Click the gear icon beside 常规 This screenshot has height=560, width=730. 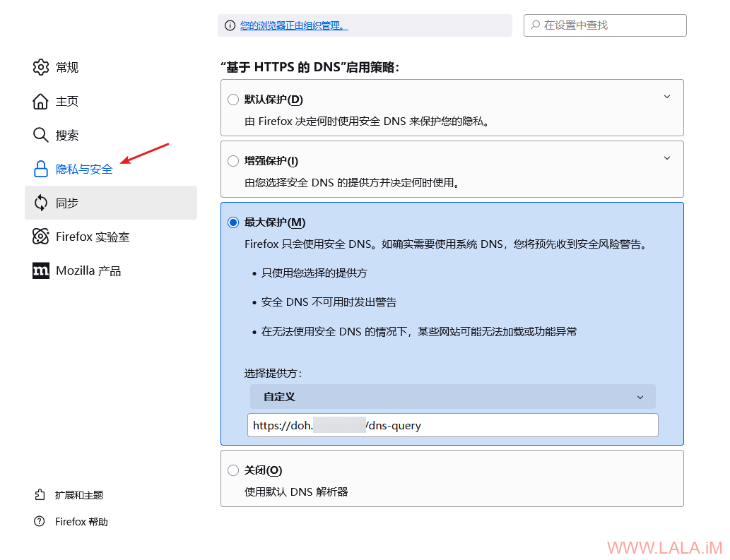[x=40, y=68]
